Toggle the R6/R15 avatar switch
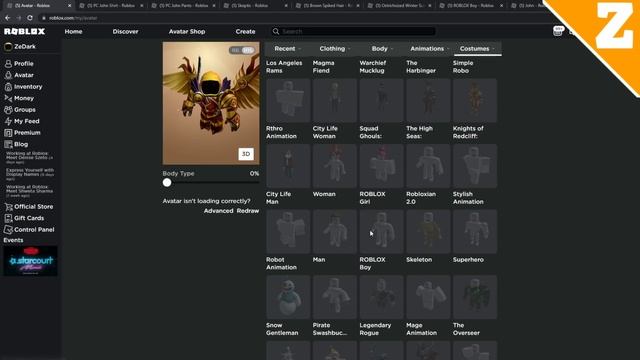This screenshot has width=640, height=360. click(x=242, y=50)
